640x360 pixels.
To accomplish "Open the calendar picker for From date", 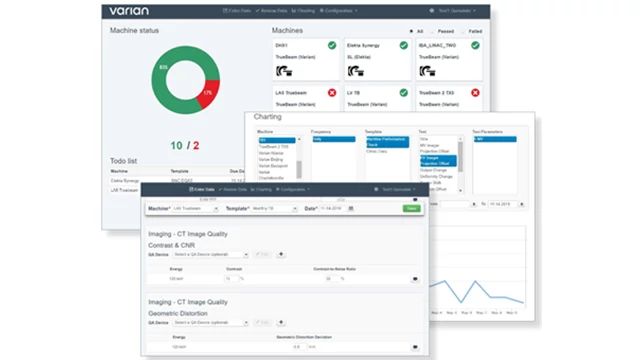I will (x=474, y=204).
